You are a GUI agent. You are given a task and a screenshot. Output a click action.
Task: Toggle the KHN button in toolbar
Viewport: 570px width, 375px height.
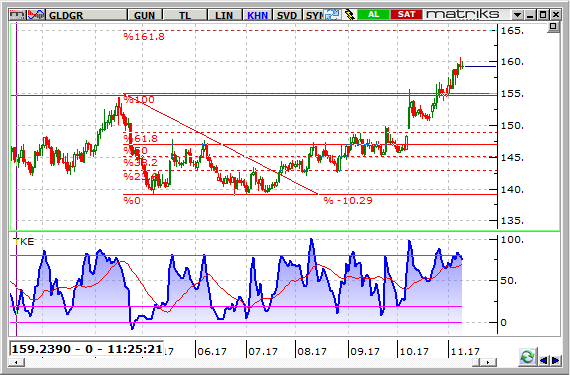(x=257, y=15)
